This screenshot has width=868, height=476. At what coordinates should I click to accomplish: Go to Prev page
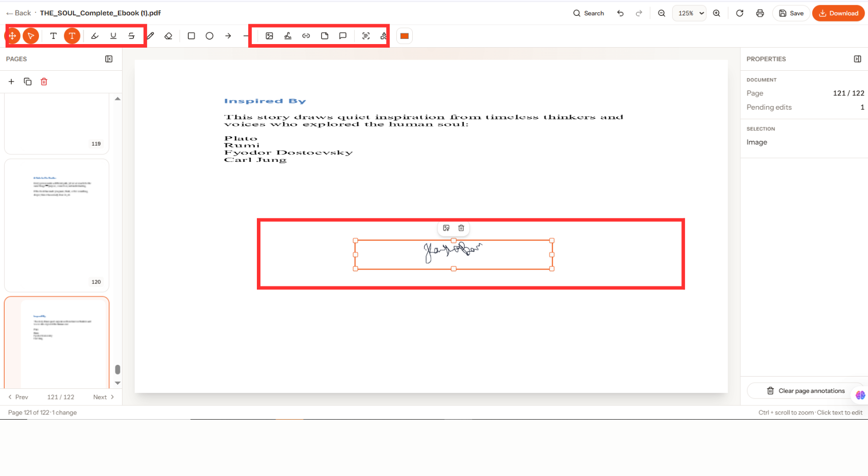point(18,397)
